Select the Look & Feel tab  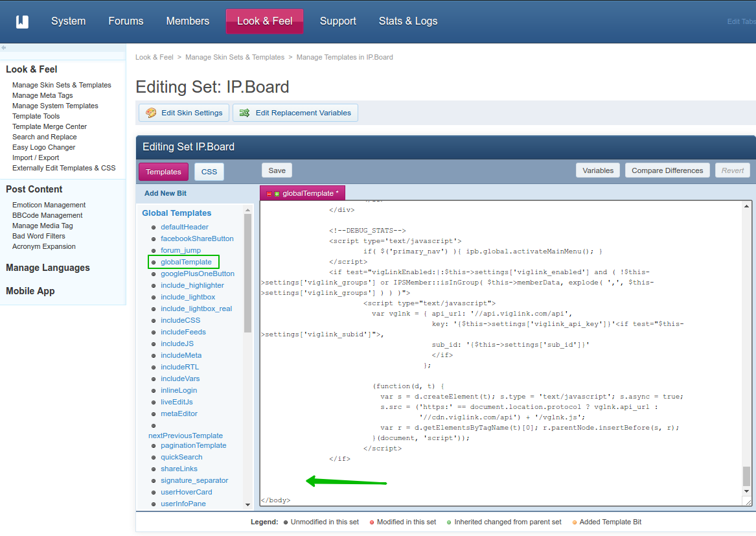[x=265, y=21]
